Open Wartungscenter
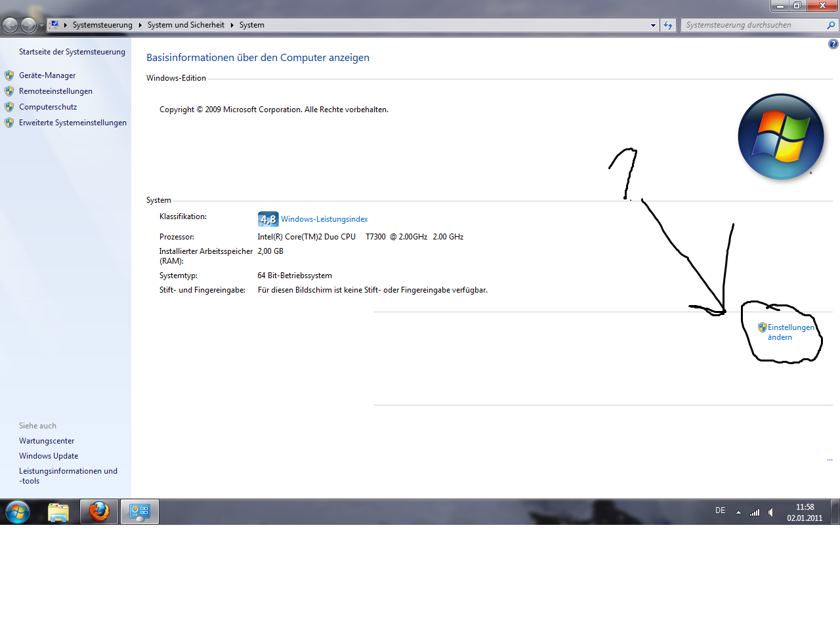840x620 pixels. [47, 441]
